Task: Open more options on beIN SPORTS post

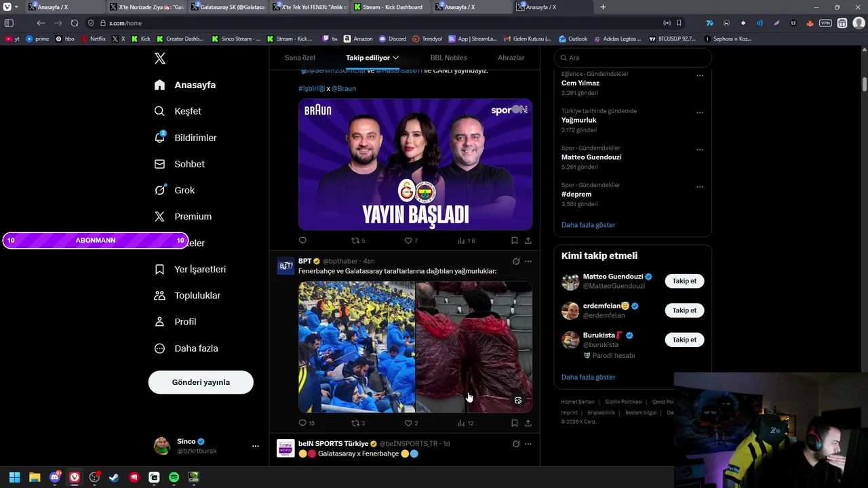Action: pos(528,444)
